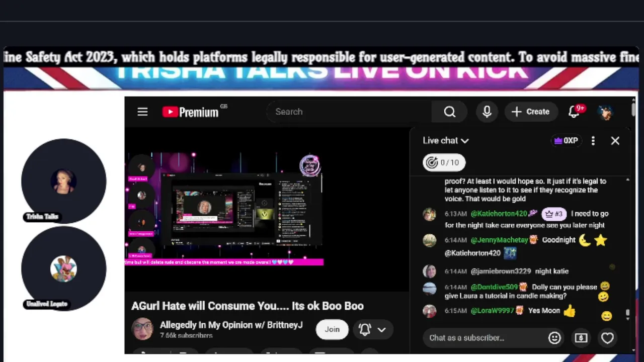
Task: Click the 0 / 10 target goal chip
Action: [444, 162]
